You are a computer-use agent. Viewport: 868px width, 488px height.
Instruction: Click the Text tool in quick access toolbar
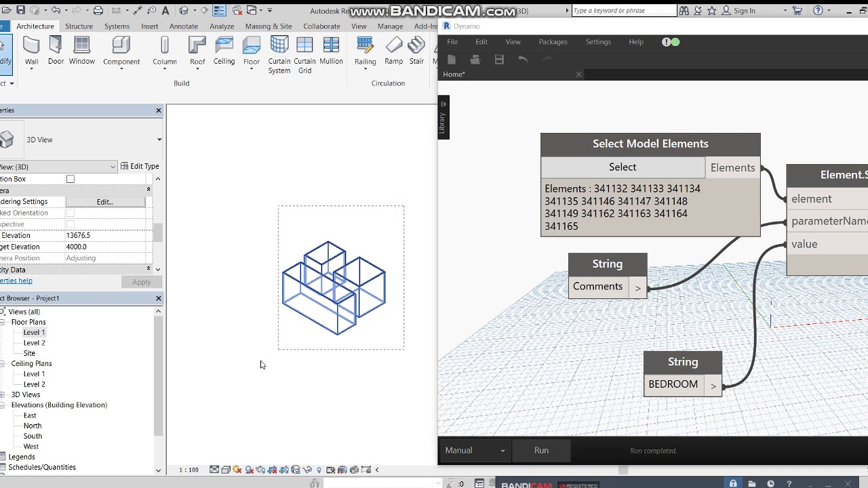tap(165, 11)
